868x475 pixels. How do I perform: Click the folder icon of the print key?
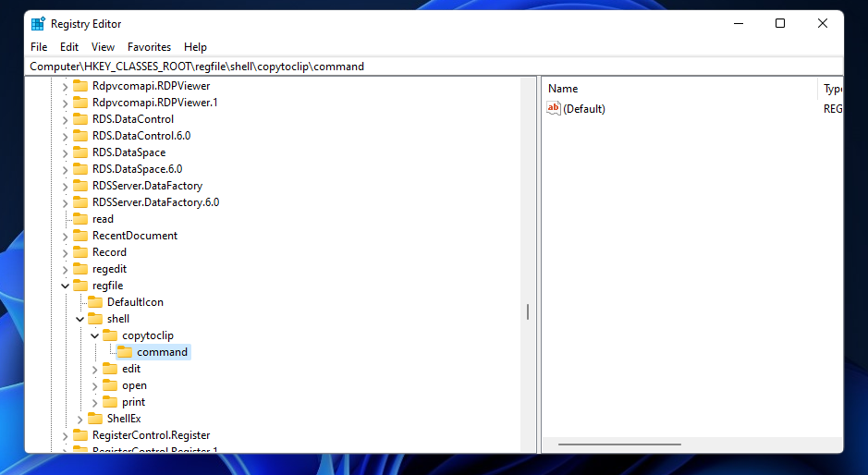point(111,402)
